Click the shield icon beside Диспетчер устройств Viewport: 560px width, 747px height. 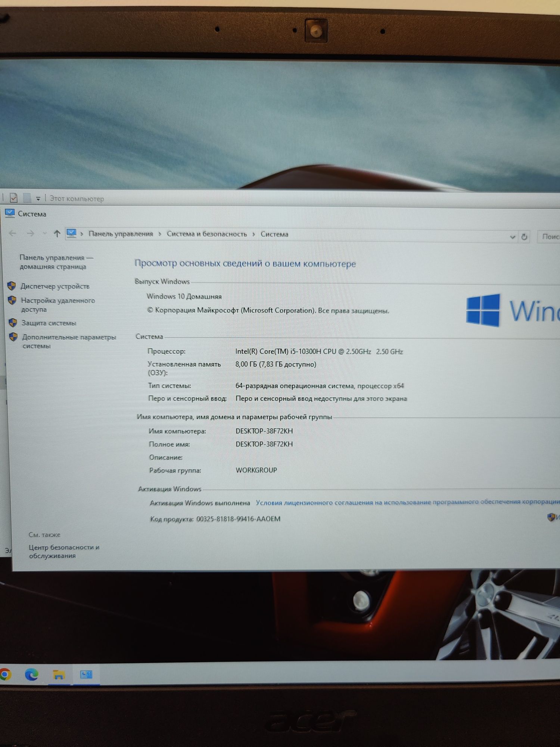12,286
